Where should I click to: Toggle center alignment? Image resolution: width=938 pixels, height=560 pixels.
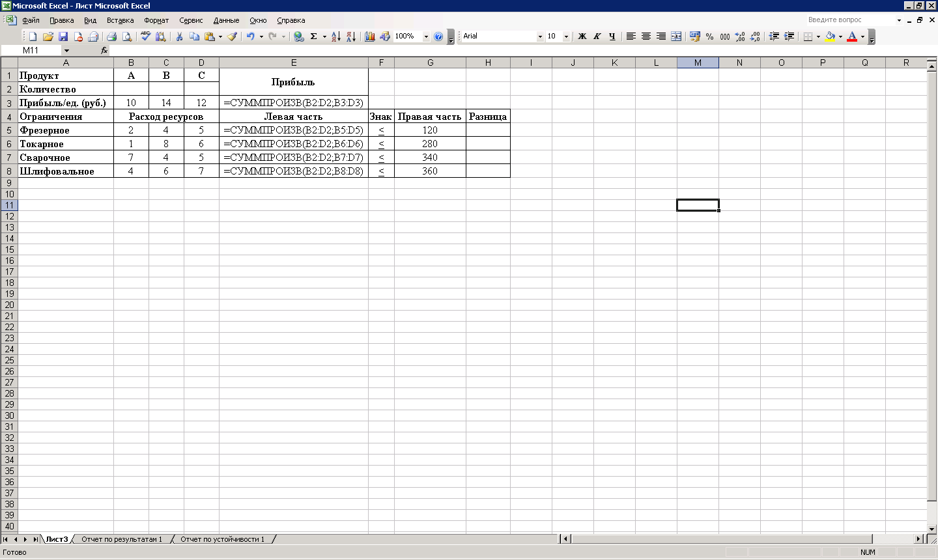(x=646, y=36)
